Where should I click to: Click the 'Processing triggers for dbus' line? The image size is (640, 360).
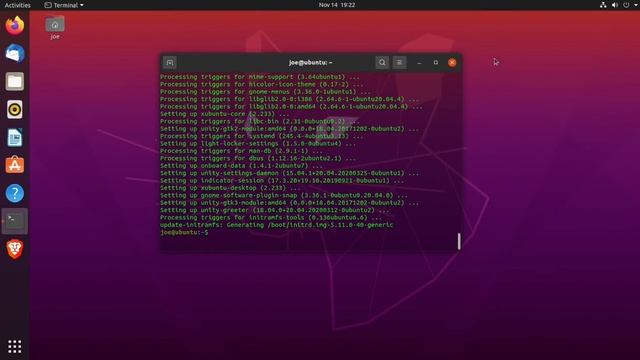coord(258,158)
